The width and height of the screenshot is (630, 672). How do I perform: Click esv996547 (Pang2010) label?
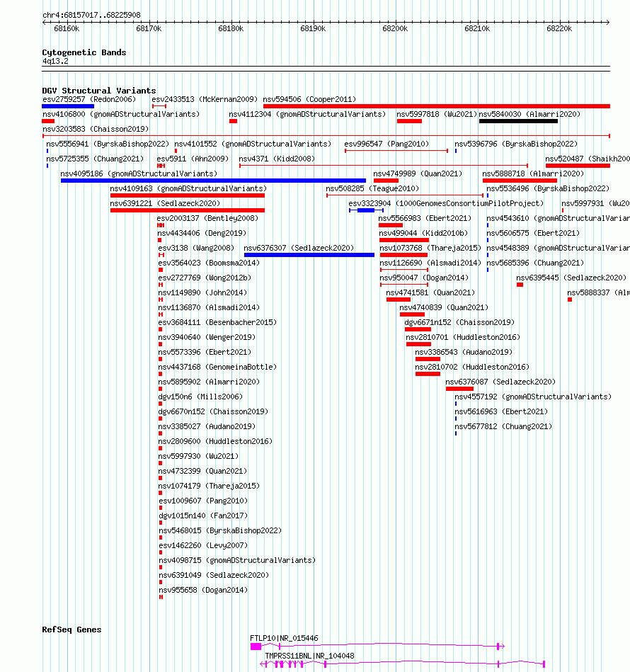[386, 144]
